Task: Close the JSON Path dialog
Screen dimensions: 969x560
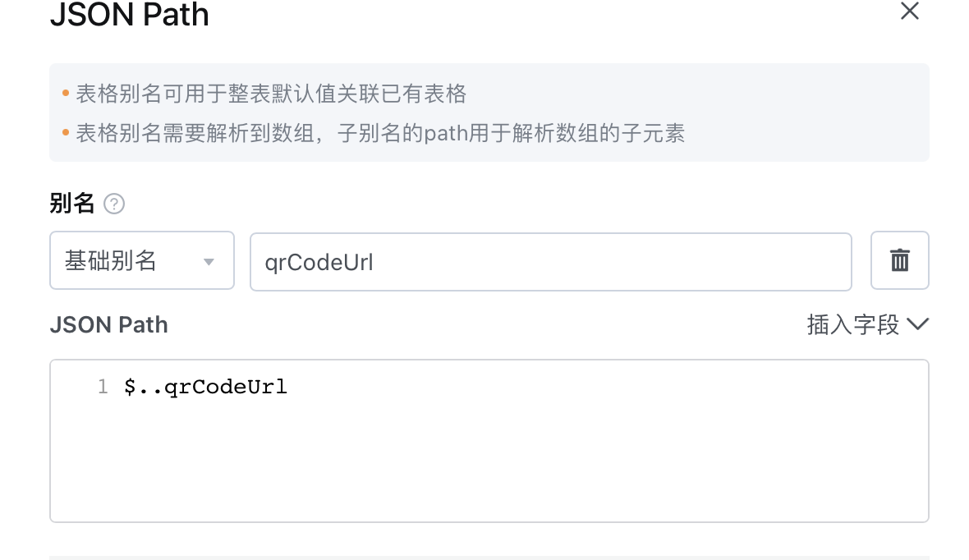Action: pos(910,11)
